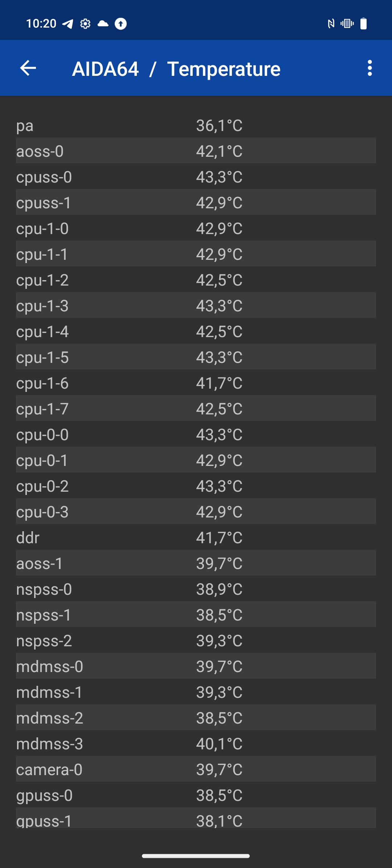Select the cpu-1-3 sensor row
Screen dimensions: 392x868
(196, 305)
